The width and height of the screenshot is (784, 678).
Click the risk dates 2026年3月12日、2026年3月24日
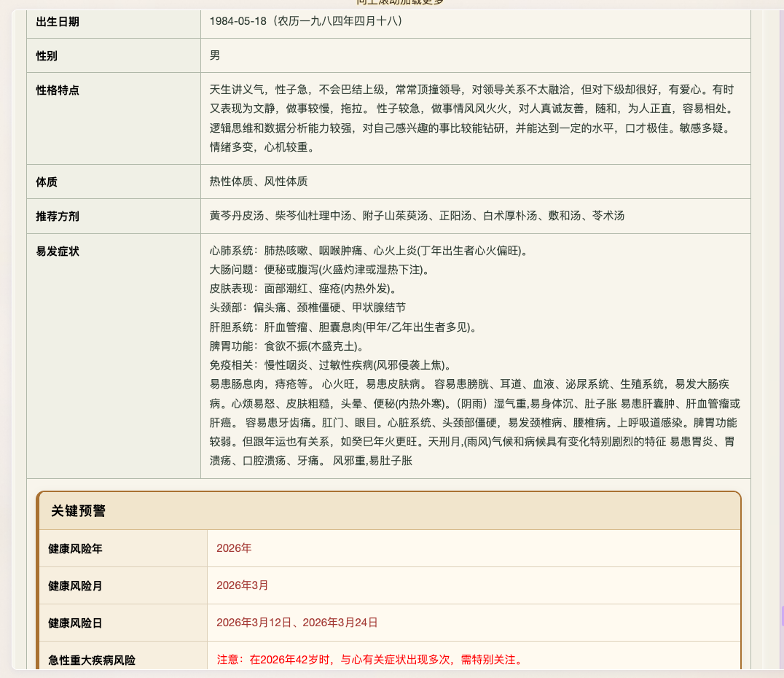[x=297, y=623]
